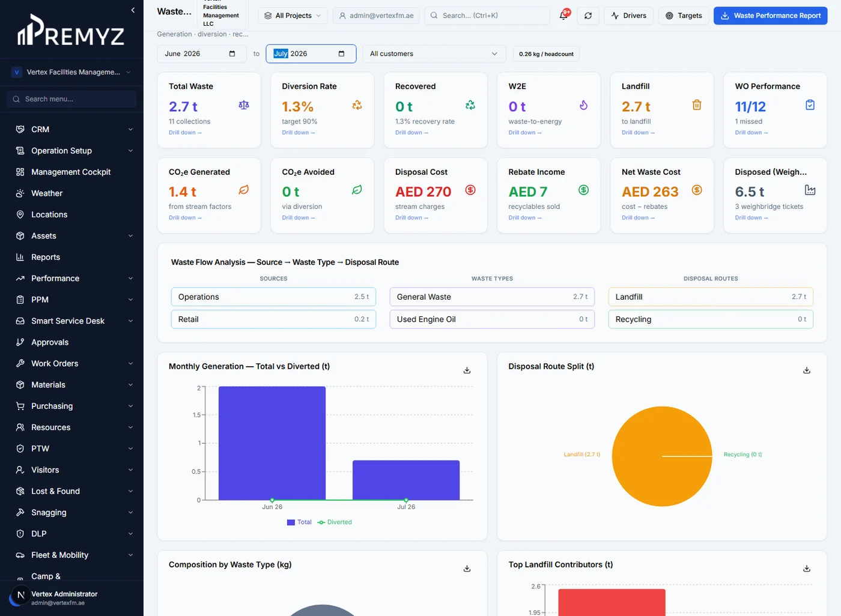The width and height of the screenshot is (841, 616).
Task: Drill down on the Diversion Rate card
Action: coord(299,133)
